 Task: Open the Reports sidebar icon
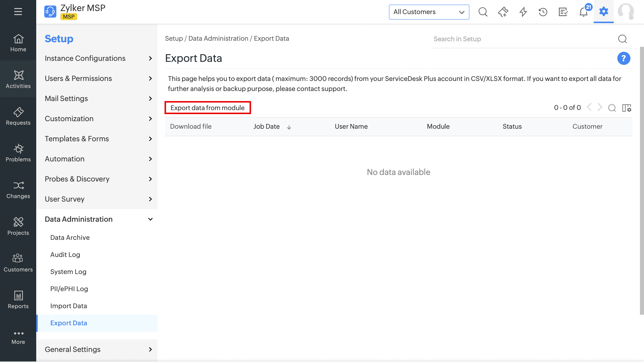tap(18, 300)
